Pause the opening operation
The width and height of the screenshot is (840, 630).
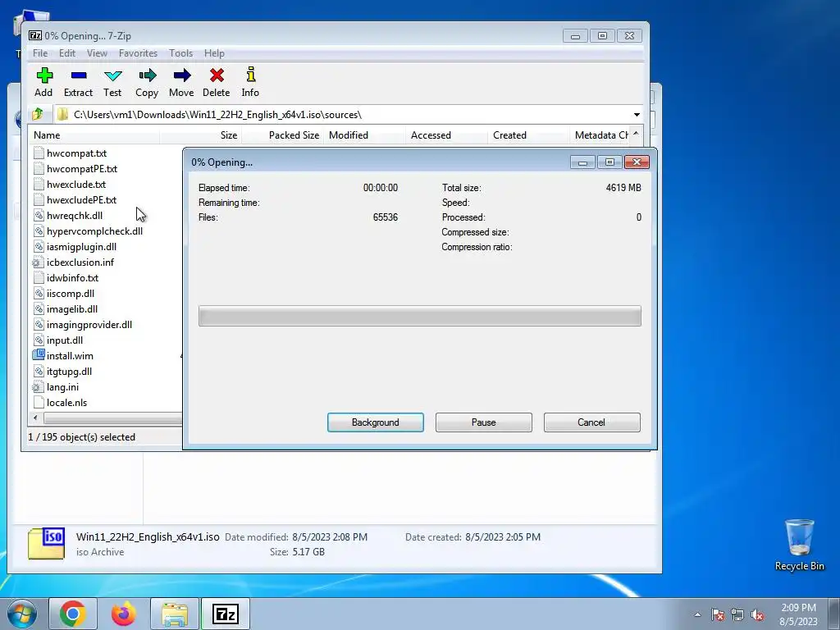tap(484, 422)
